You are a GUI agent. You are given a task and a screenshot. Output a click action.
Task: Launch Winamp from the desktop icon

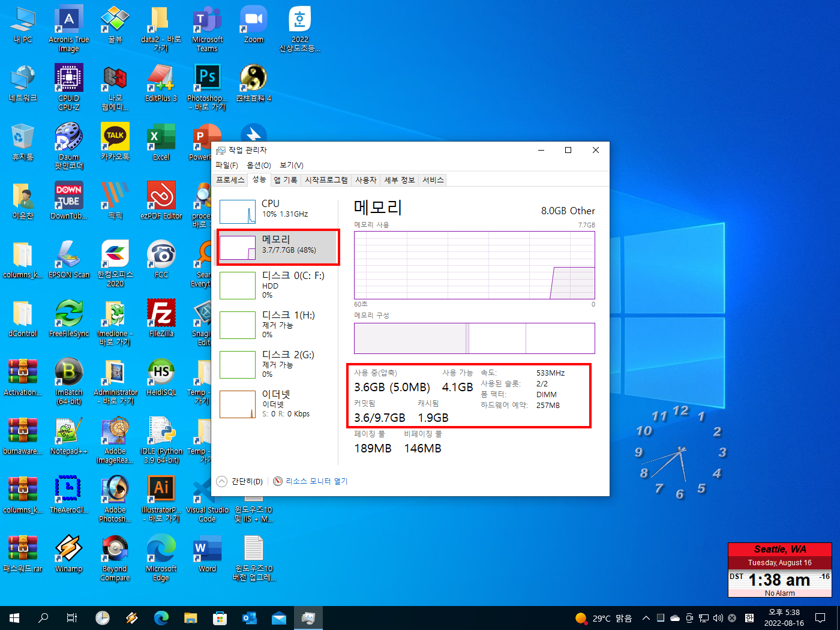coord(69,554)
